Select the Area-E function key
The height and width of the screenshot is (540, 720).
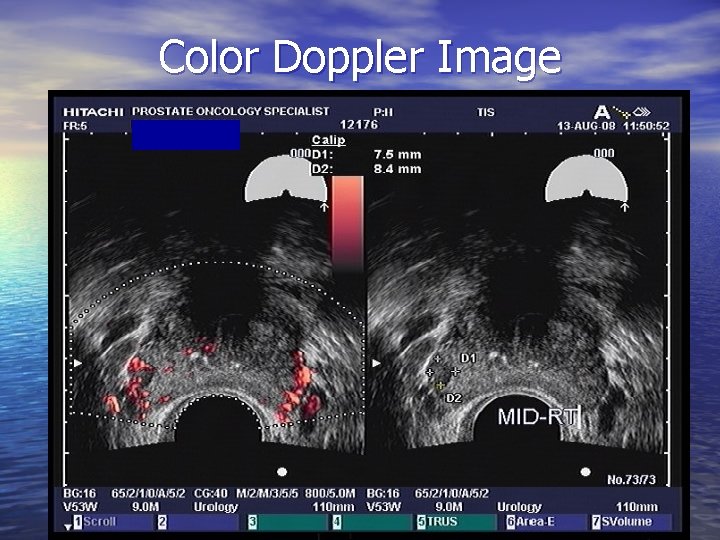click(x=545, y=522)
